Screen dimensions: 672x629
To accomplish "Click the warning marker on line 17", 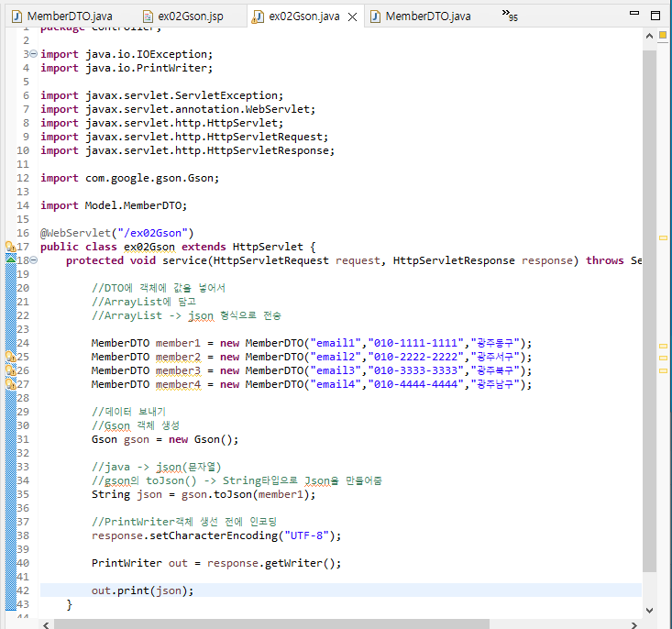I will (10, 247).
